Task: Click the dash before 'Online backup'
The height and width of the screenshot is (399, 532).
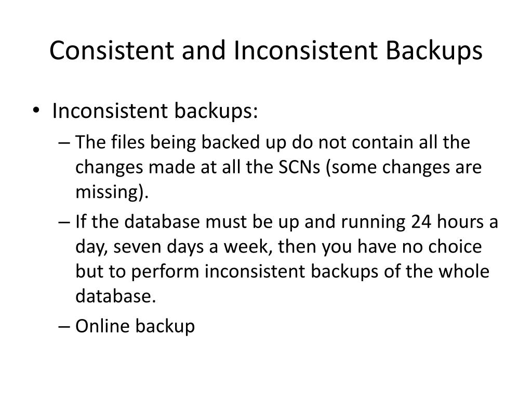Action: 64,326
